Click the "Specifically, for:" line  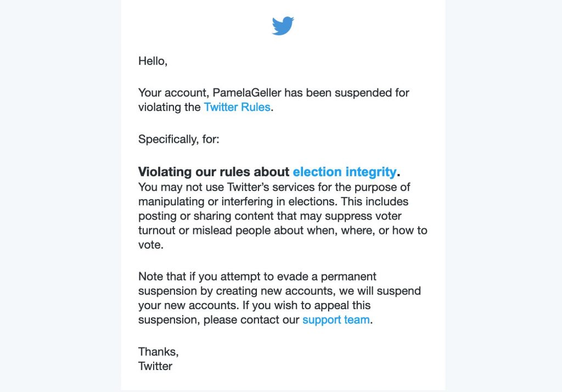coord(178,139)
